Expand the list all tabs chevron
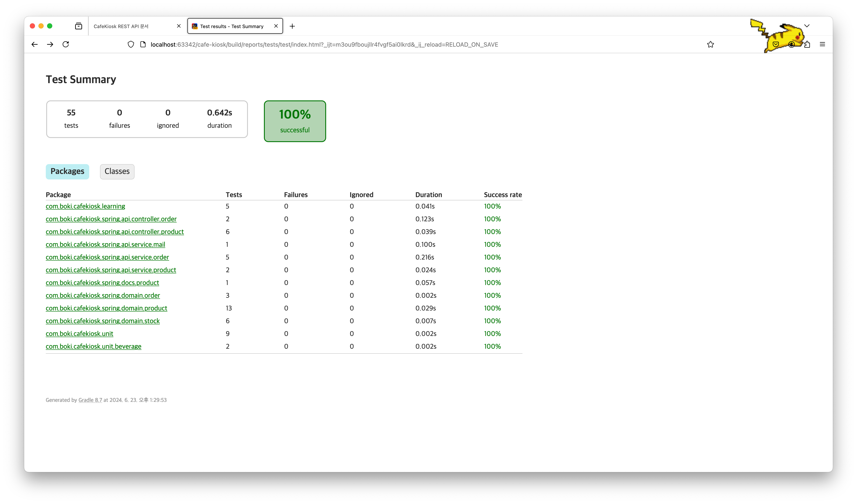 pyautogui.click(x=807, y=26)
